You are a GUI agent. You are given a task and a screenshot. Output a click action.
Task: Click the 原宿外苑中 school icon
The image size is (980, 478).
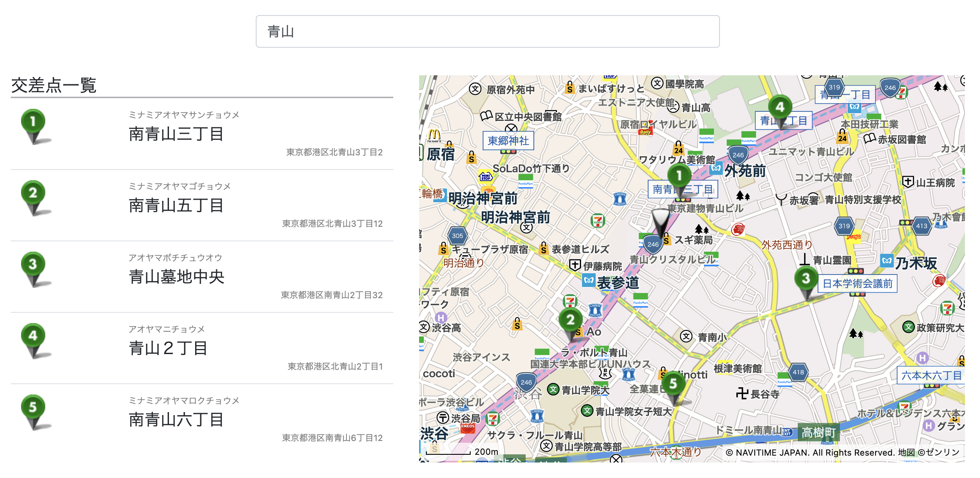pos(475,89)
